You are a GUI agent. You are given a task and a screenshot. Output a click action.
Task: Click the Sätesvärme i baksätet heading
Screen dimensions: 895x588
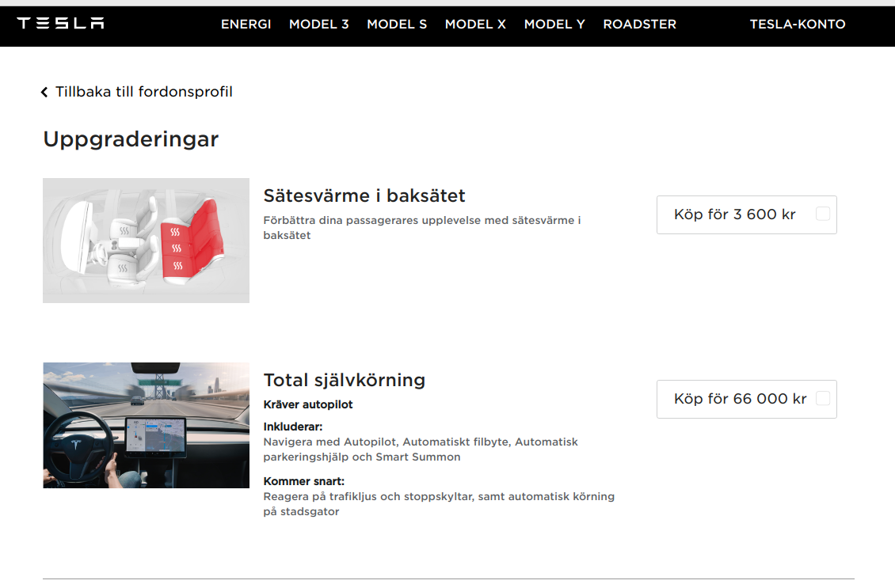click(364, 195)
